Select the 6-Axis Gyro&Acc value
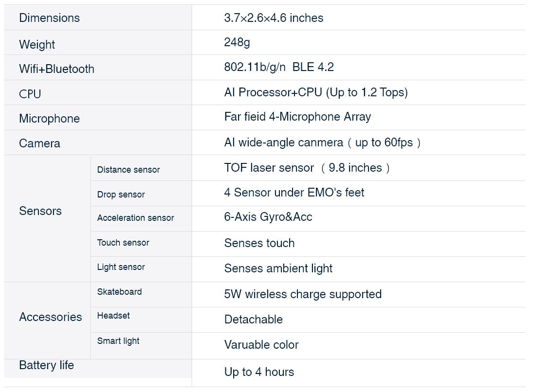This screenshot has width=533, height=392. [x=268, y=217]
